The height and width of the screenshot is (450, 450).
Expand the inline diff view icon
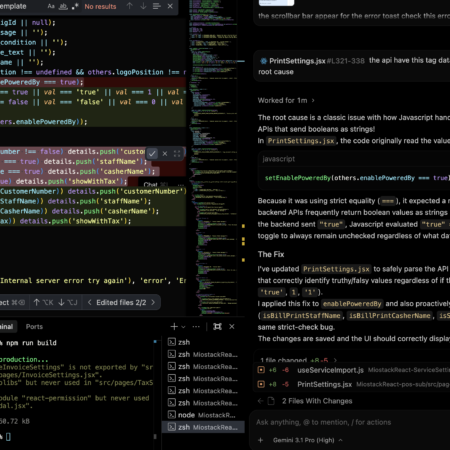pyautogui.click(x=177, y=154)
